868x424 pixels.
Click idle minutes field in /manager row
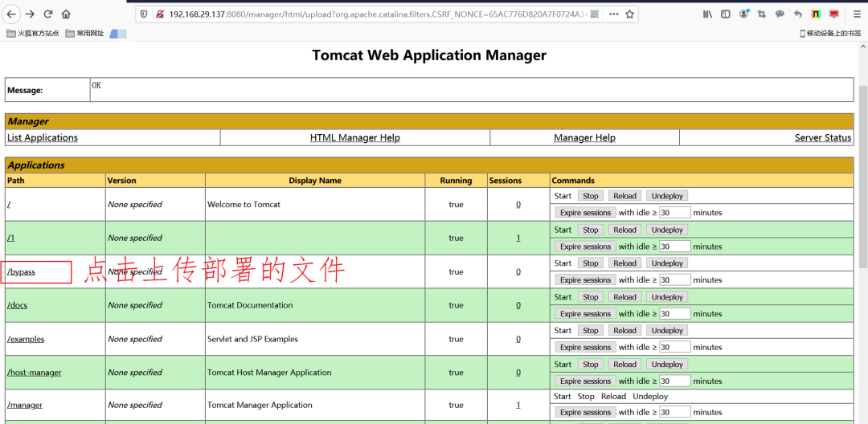point(675,413)
